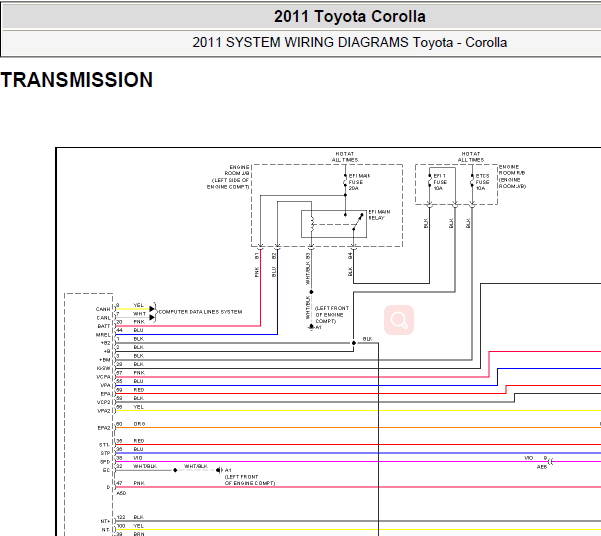601x536 pixels.
Task: Click the "BATT" terminal label
Action: pos(104,326)
